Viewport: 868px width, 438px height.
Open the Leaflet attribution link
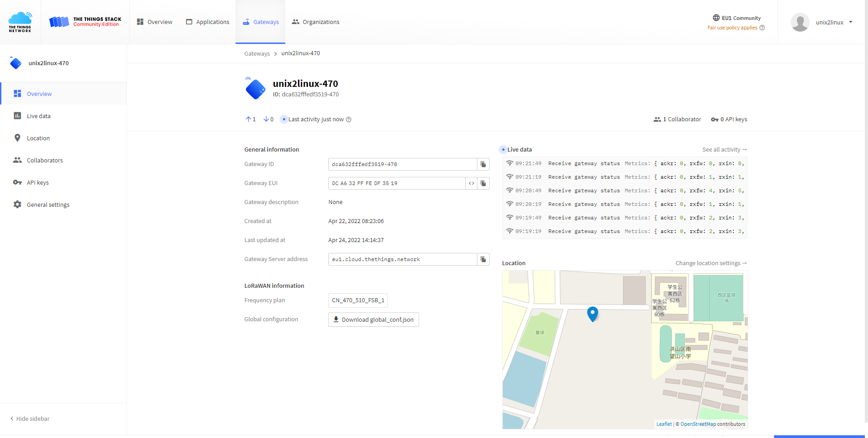click(x=664, y=424)
